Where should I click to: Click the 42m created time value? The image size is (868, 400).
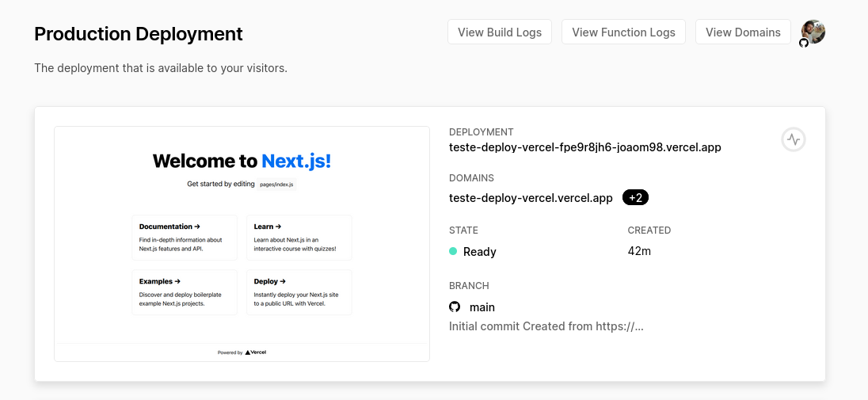[x=639, y=251]
